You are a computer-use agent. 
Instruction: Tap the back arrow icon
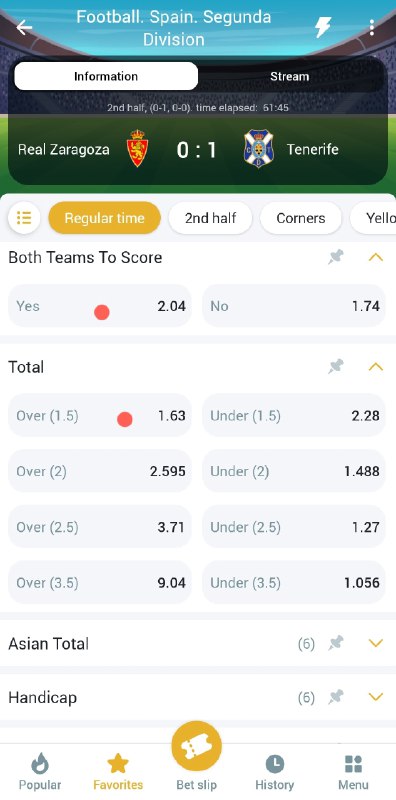(24, 27)
